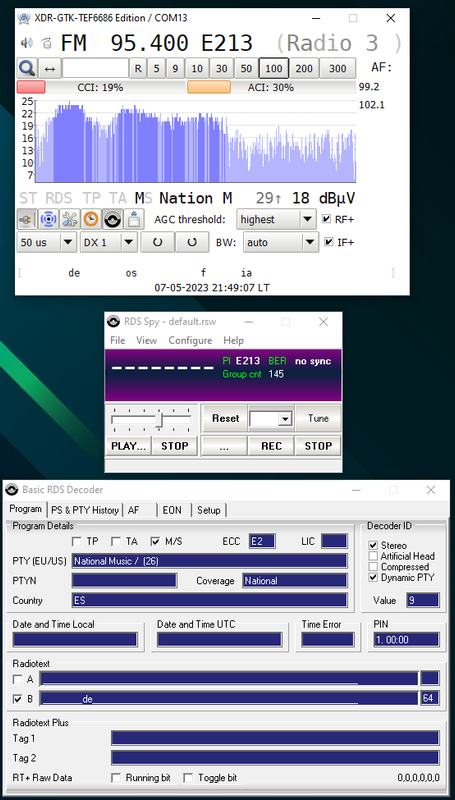Click the 99.2 alternative frequency

click(368, 87)
